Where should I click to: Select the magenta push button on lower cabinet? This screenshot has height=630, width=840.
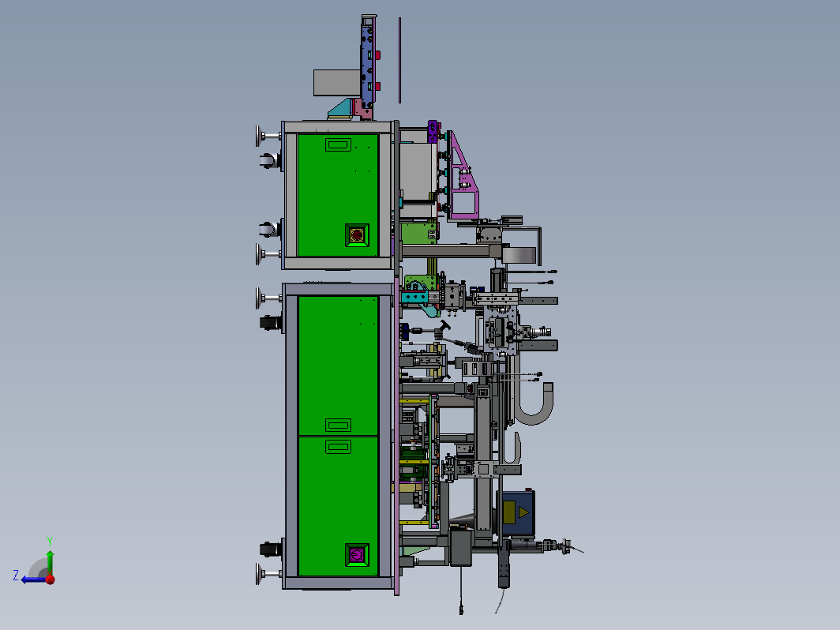(357, 554)
